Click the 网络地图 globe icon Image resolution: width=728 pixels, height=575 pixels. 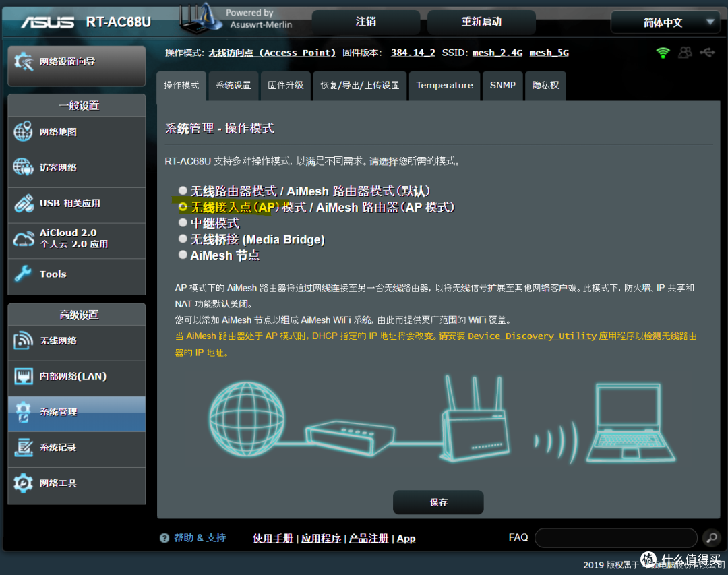pos(23,131)
